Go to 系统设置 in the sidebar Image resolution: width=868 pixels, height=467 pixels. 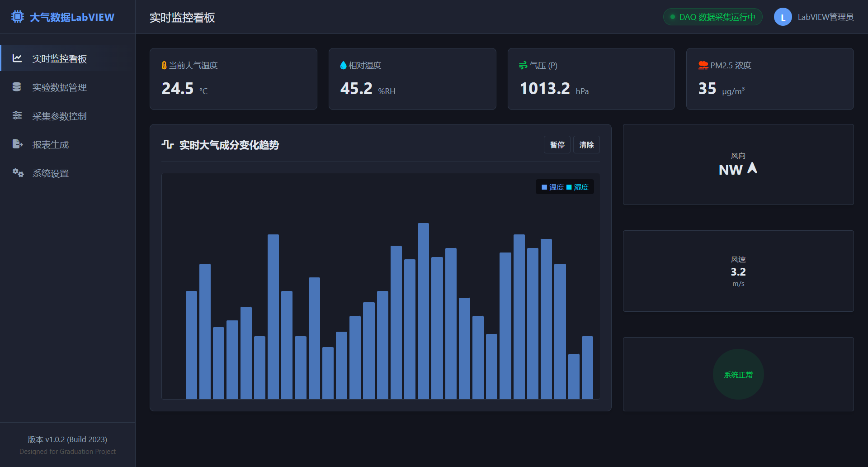(x=50, y=173)
